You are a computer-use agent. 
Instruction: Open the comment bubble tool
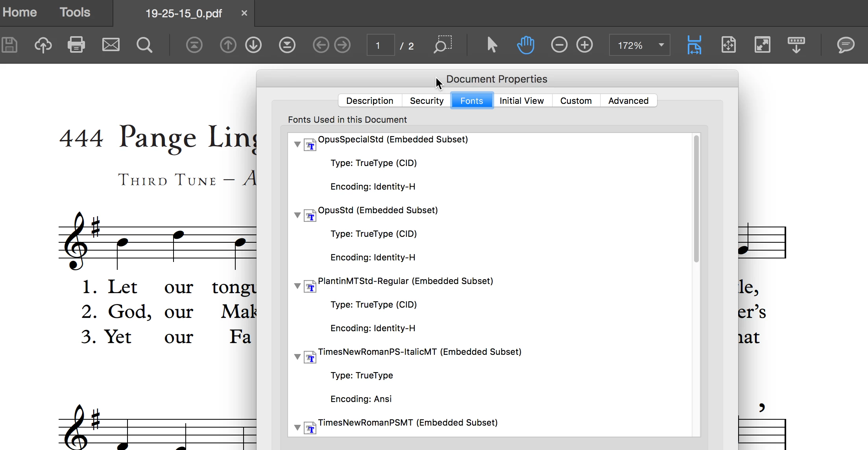(845, 45)
